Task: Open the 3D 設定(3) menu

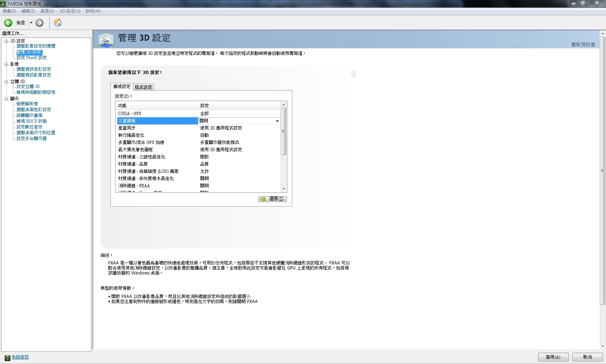Action: pyautogui.click(x=70, y=11)
